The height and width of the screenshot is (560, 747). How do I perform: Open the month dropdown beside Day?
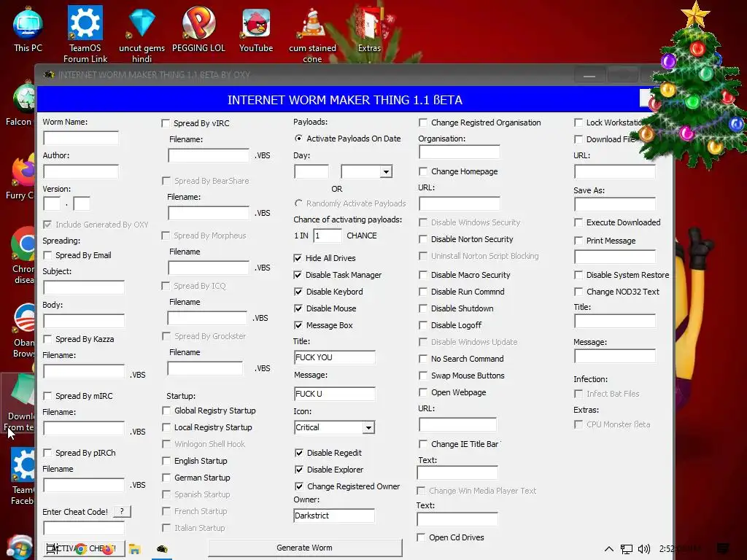[386, 171]
